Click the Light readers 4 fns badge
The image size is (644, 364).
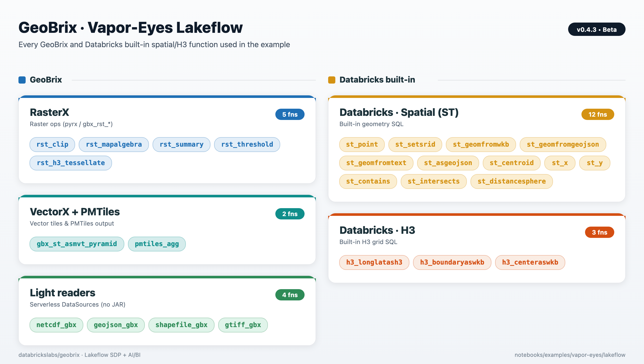point(290,295)
